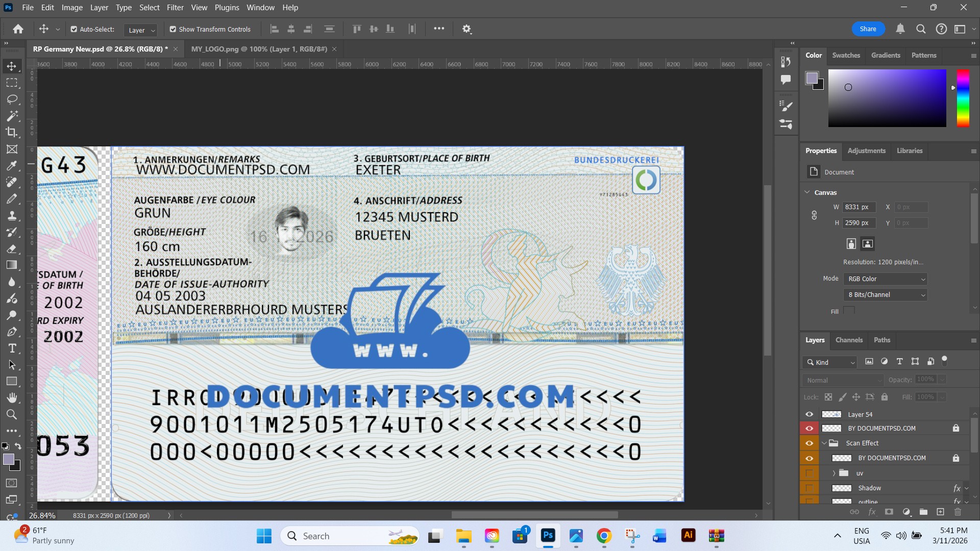Select the Crop tool
The image size is (980, 551).
pyautogui.click(x=12, y=132)
